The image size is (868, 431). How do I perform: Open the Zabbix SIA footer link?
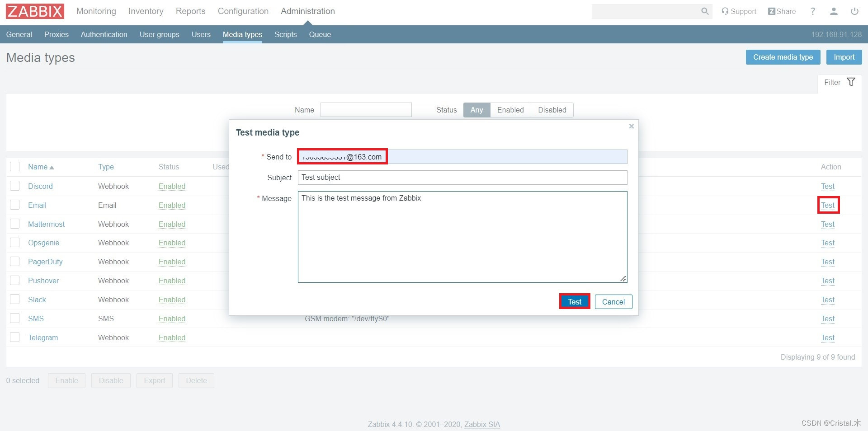(x=482, y=424)
